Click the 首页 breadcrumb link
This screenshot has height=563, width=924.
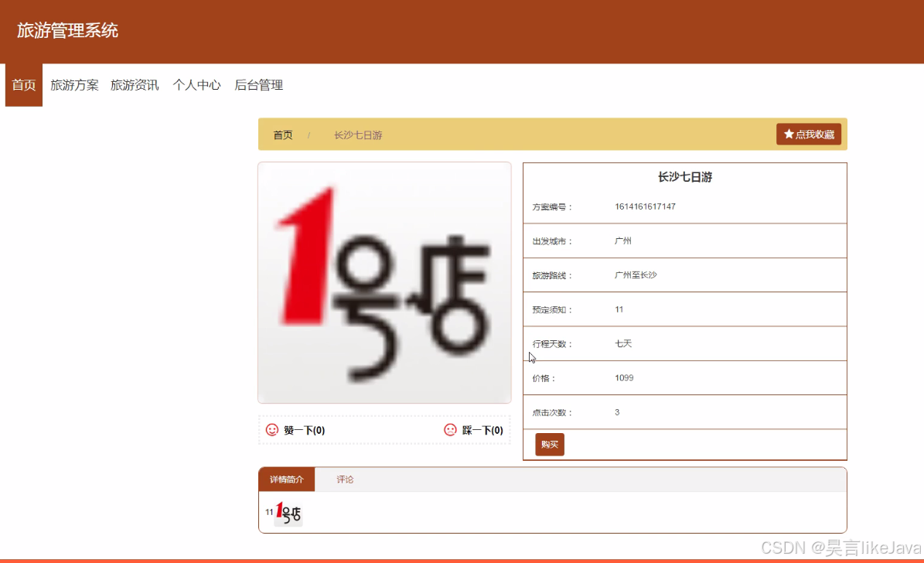(x=283, y=135)
